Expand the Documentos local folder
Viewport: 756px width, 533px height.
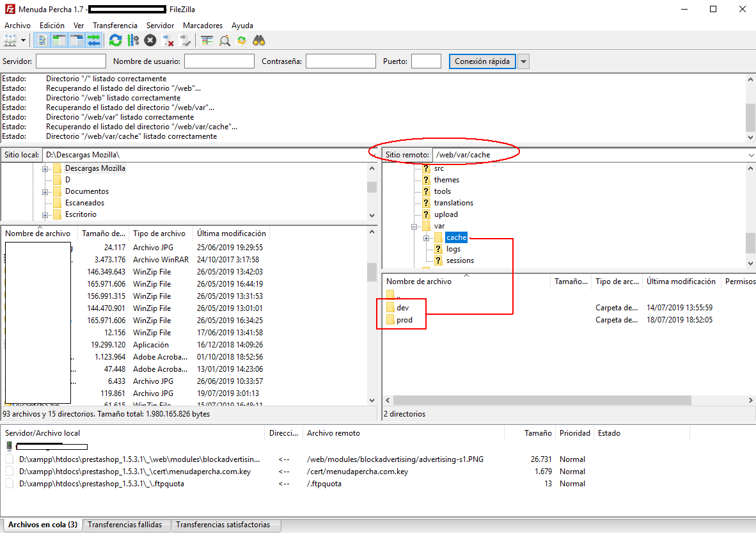[45, 192]
